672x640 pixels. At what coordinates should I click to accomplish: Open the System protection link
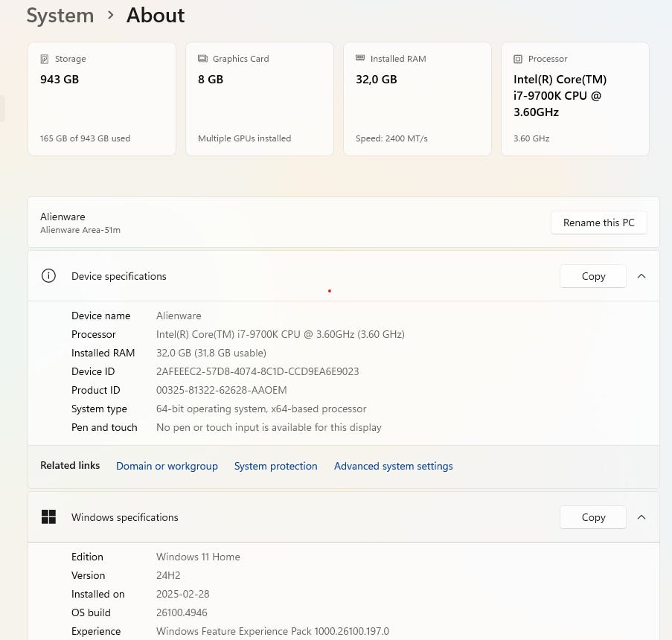click(275, 466)
